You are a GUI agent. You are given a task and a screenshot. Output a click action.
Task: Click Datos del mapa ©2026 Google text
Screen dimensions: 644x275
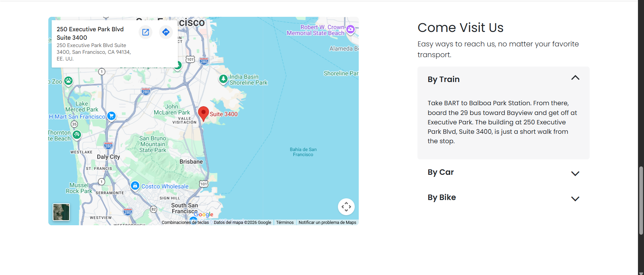242,223
